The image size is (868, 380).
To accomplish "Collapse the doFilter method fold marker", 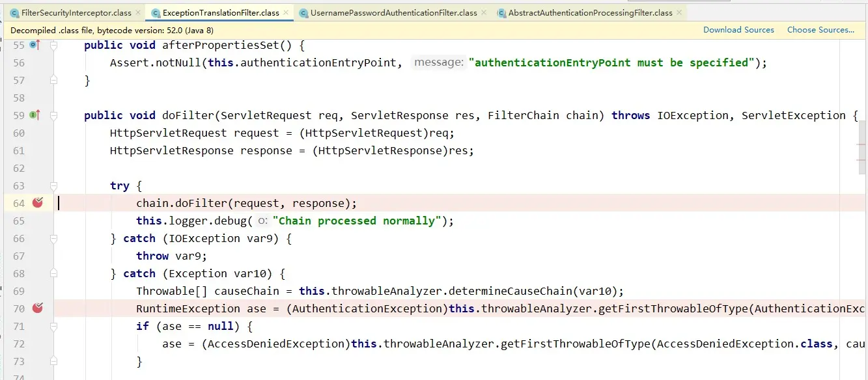I will pyautogui.click(x=54, y=115).
